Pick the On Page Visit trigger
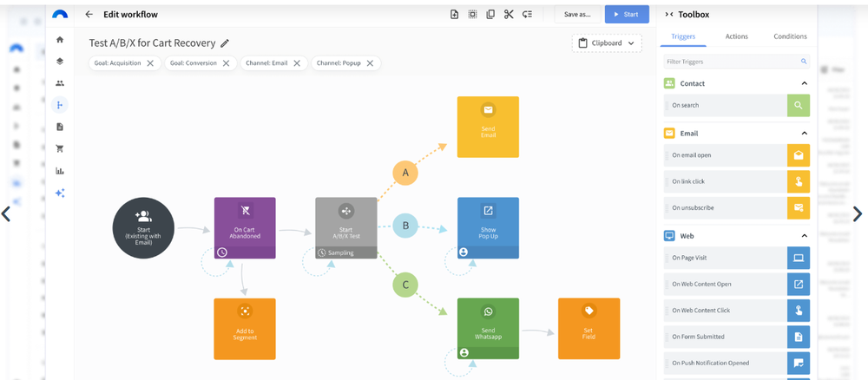868x380 pixels. [x=737, y=258]
